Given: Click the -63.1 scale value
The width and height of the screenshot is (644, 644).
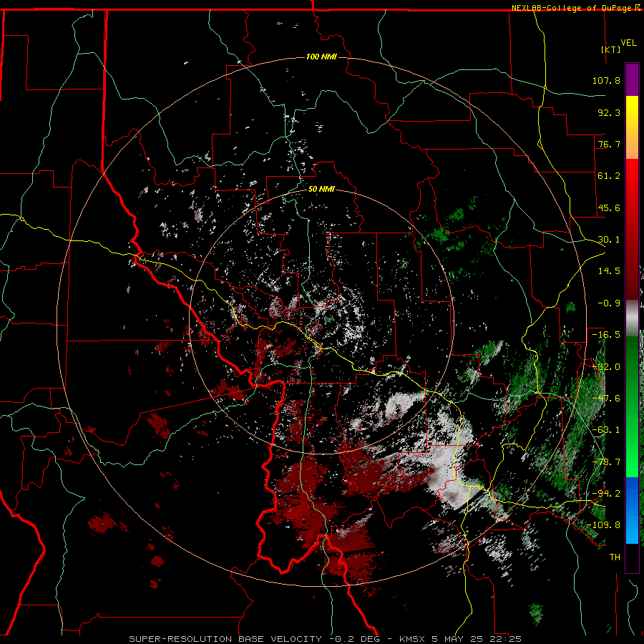Looking at the screenshot, I should click(606, 430).
